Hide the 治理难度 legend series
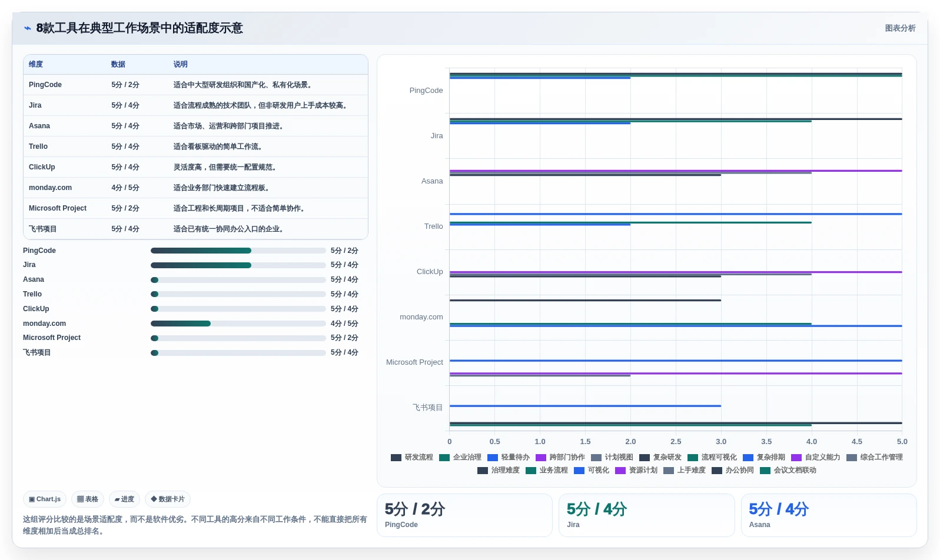 click(x=499, y=471)
